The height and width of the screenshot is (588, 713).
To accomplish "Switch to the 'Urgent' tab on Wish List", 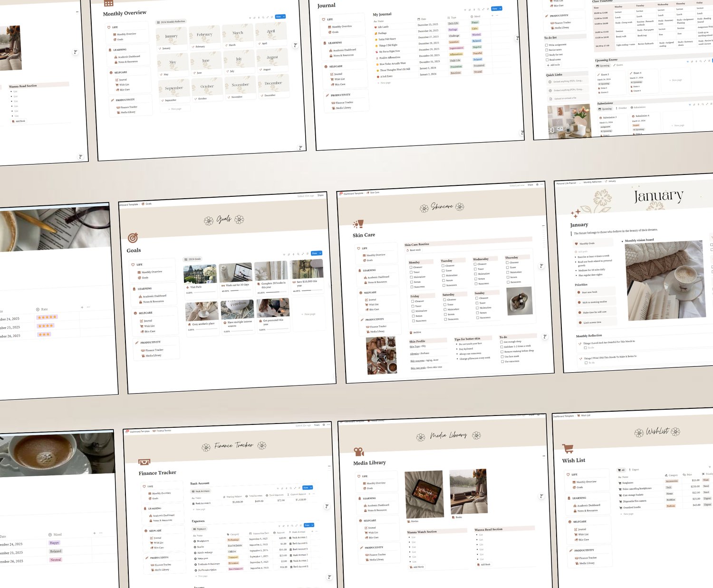I will (634, 470).
